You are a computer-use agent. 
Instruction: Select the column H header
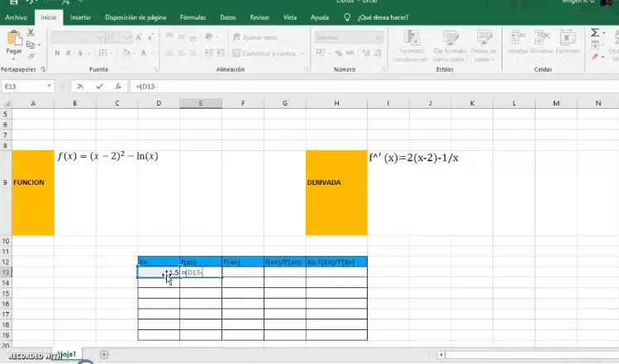pyautogui.click(x=336, y=103)
